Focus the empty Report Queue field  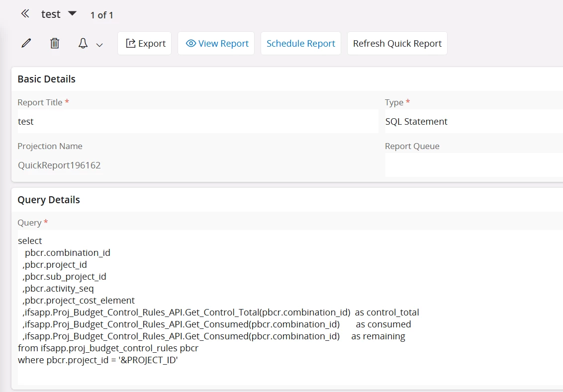(472, 165)
